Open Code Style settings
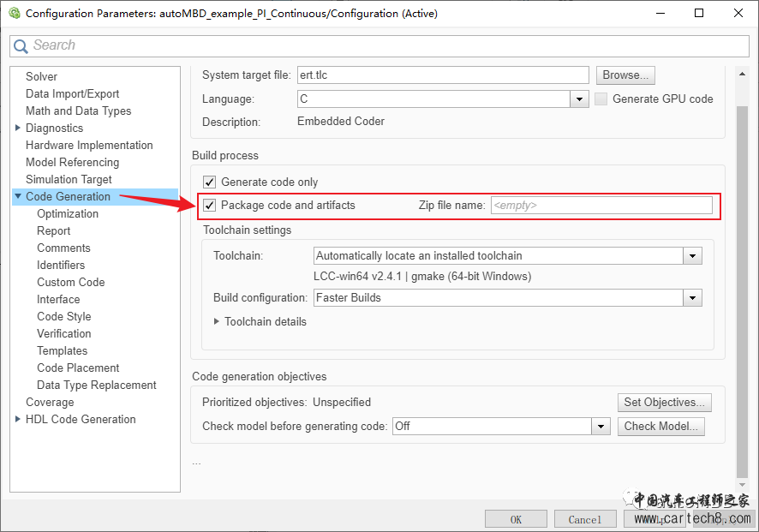Image resolution: width=759 pixels, height=532 pixels. click(64, 317)
